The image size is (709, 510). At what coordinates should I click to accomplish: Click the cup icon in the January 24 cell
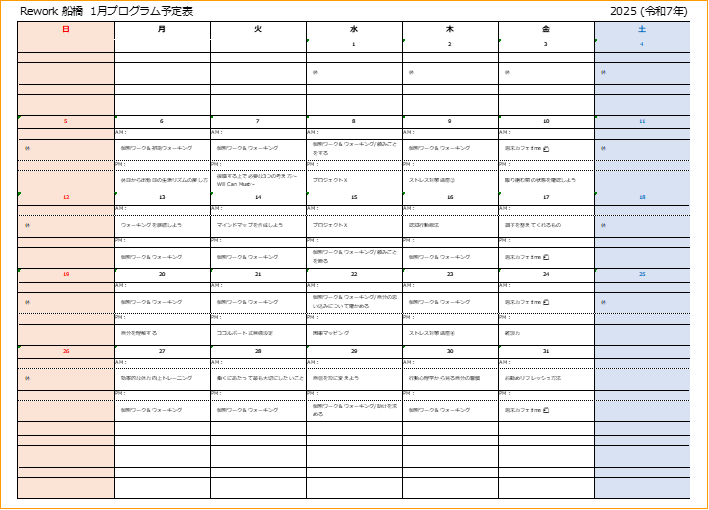[546, 302]
